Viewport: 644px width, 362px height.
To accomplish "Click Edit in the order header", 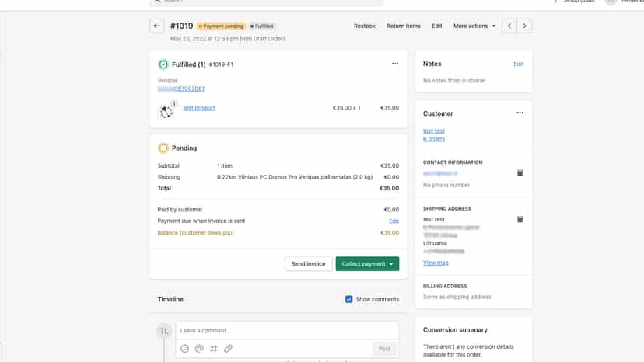I will pos(436,26).
